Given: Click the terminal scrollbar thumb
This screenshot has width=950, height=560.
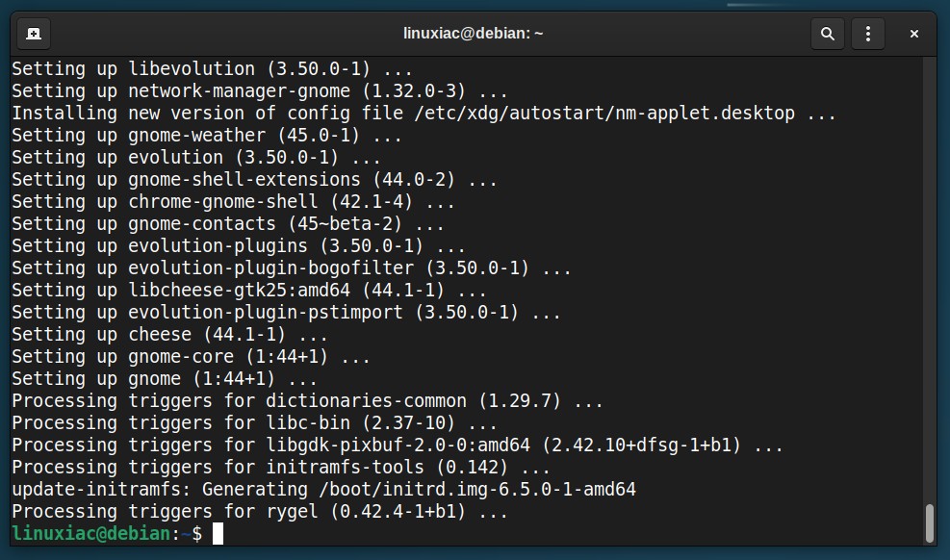Looking at the screenshot, I should (x=930, y=523).
